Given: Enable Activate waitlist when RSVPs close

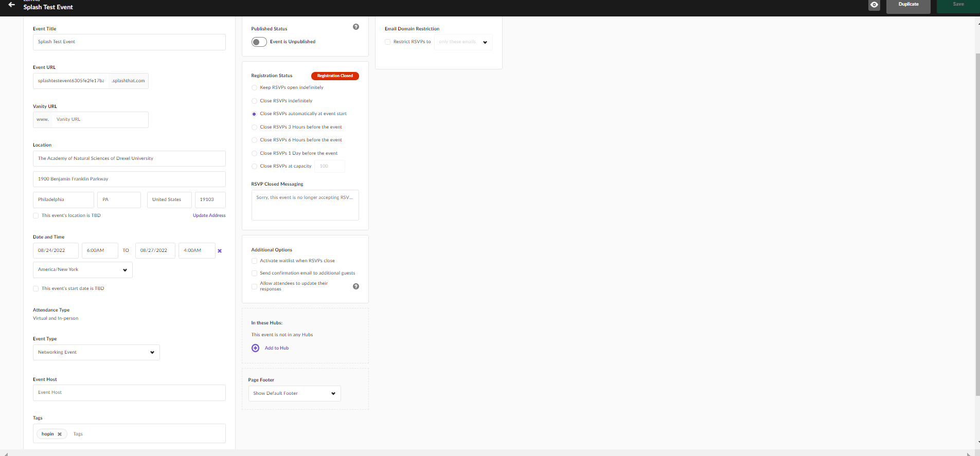Looking at the screenshot, I should coord(254,261).
